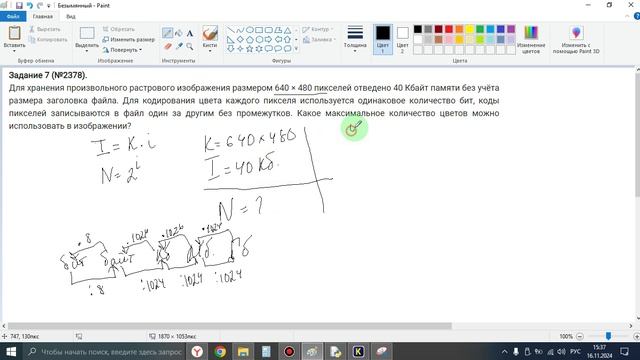Open the Select dropdown arrow
Screen dimensions: 640x360
tap(87, 51)
